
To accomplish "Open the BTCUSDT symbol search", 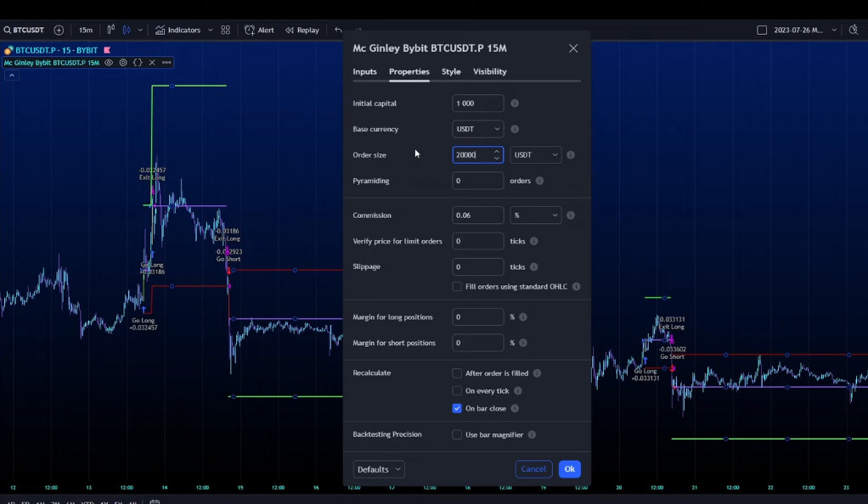I will point(24,30).
